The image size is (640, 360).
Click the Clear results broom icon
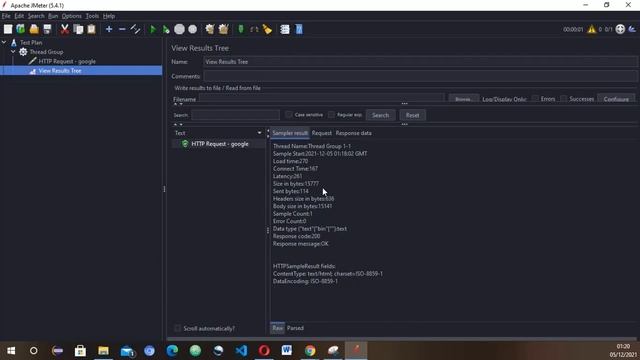pos(210,29)
